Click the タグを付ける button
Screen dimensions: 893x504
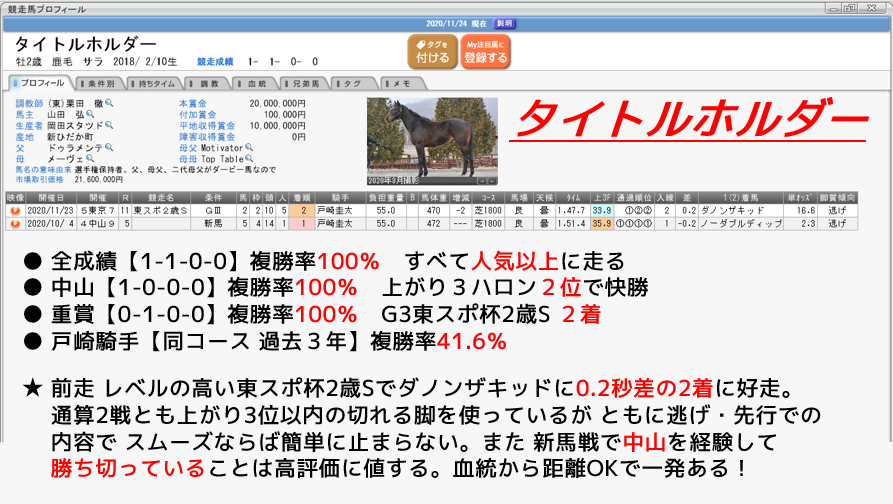(x=432, y=53)
